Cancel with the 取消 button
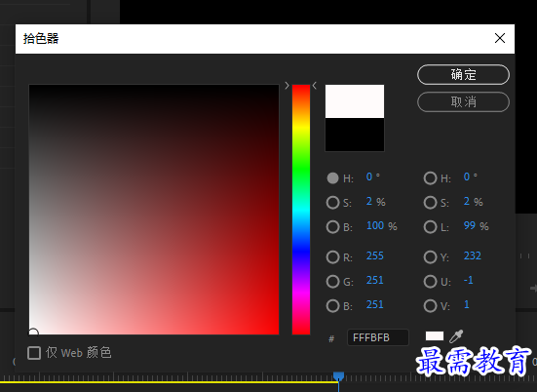 [x=463, y=101]
